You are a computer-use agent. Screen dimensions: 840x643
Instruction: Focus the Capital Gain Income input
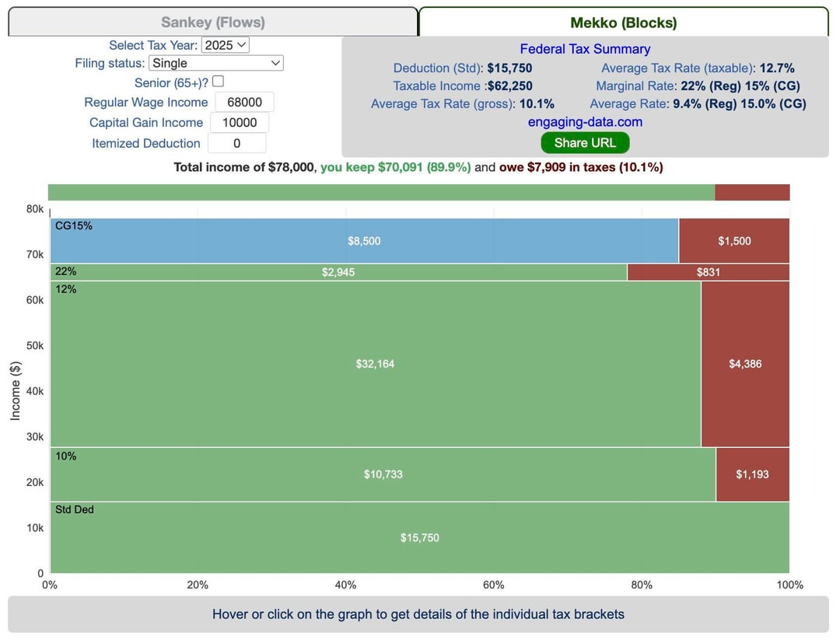pos(239,123)
